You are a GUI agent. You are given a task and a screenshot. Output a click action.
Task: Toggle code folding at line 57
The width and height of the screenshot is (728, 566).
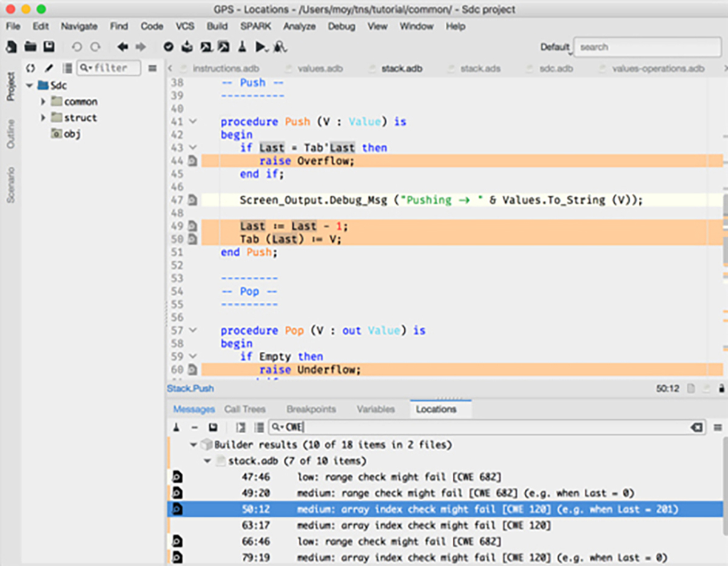(193, 331)
